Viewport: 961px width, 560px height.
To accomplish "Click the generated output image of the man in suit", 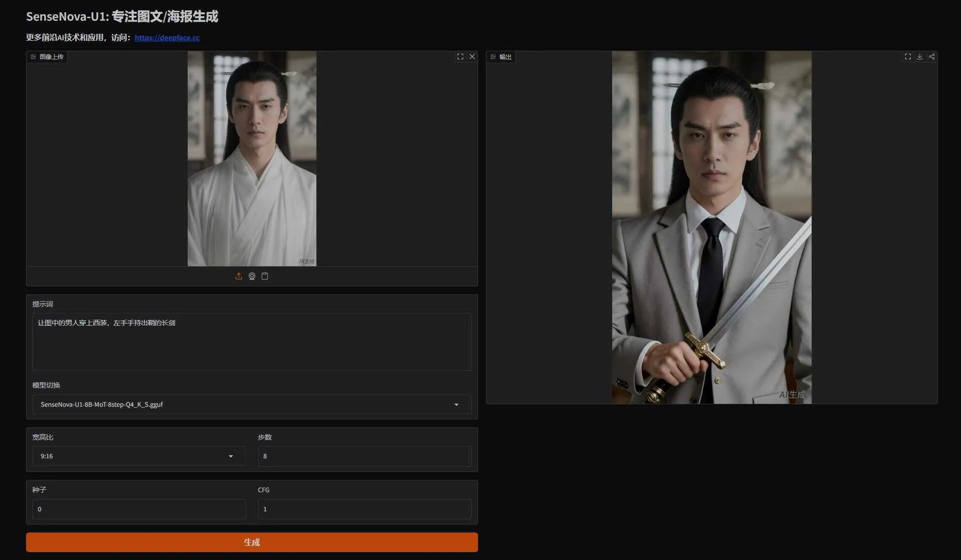I will 712,227.
